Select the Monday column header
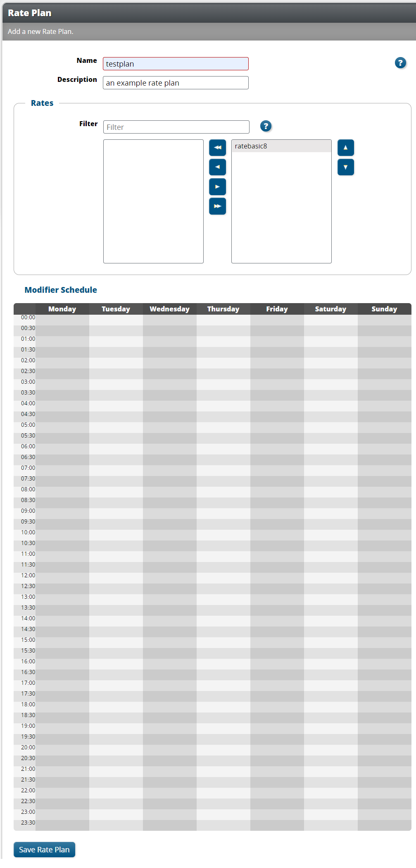This screenshot has width=416, height=868. click(x=62, y=309)
